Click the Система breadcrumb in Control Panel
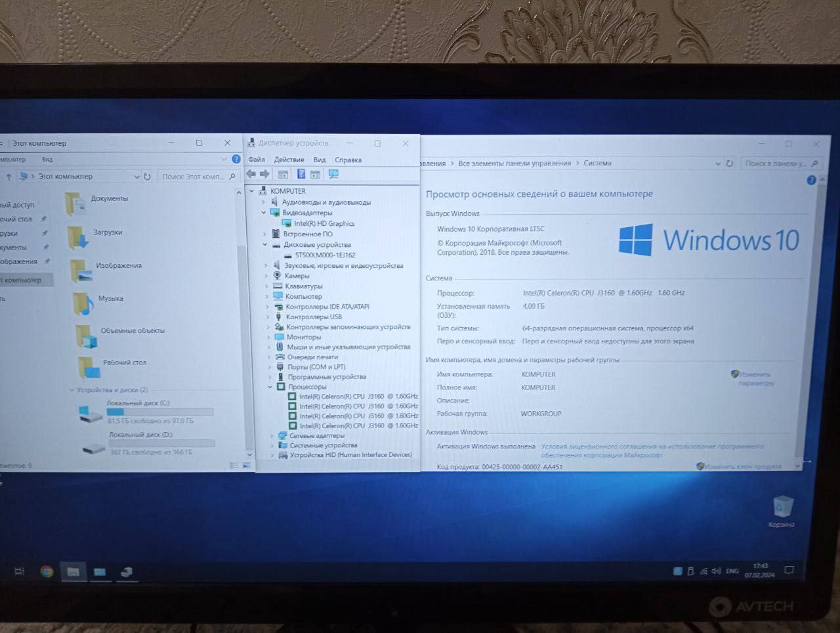Viewport: 840px width, 633px height. click(597, 164)
